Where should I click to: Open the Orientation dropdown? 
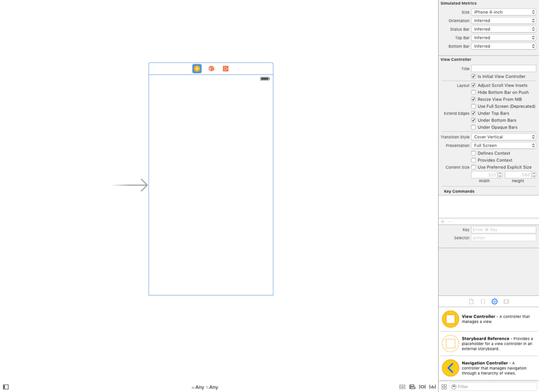(504, 21)
